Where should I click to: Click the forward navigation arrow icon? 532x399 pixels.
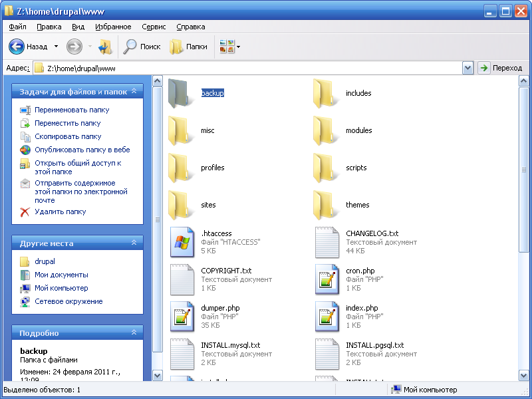point(74,47)
